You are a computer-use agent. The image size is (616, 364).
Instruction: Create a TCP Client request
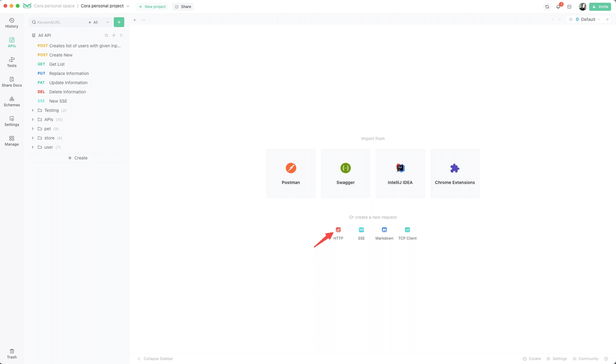407,233
